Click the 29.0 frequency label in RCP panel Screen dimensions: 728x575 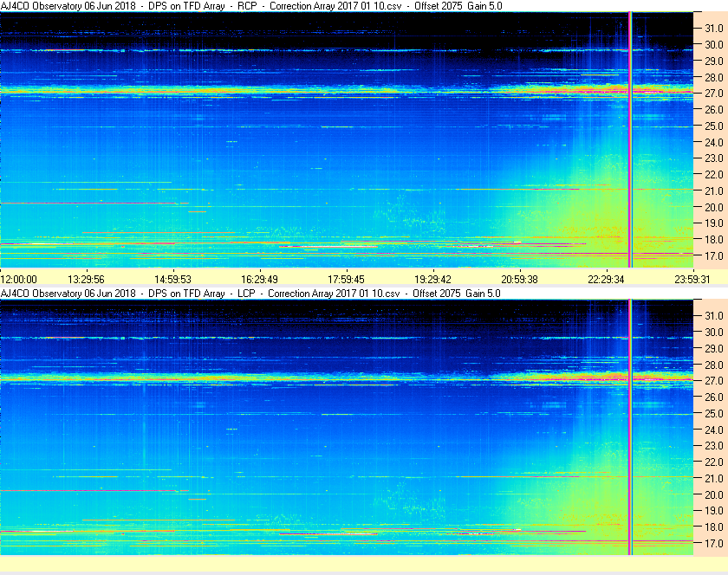point(714,61)
